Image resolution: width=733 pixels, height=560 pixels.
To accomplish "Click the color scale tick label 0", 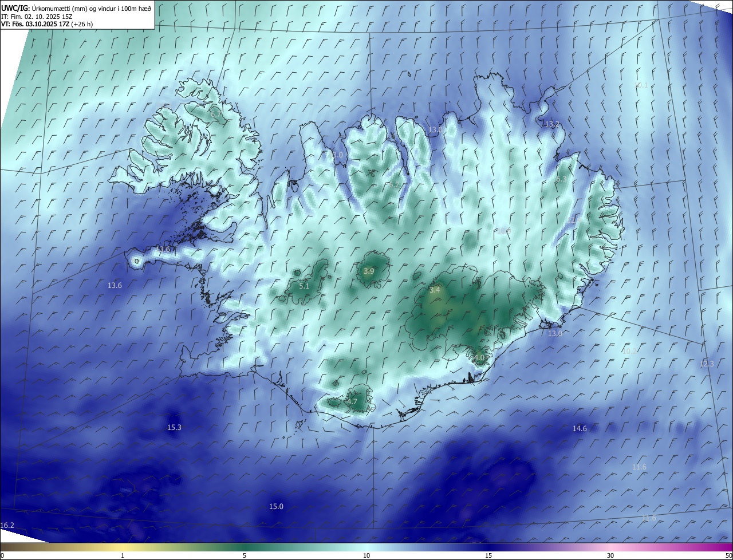I will point(2,556).
